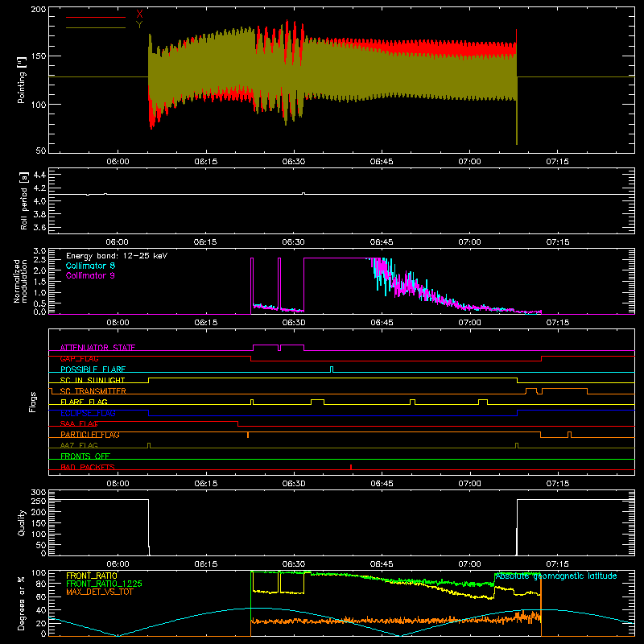The image size is (644, 644).
Task: Click the 'Degrees or %' axis label
Action: point(22,603)
